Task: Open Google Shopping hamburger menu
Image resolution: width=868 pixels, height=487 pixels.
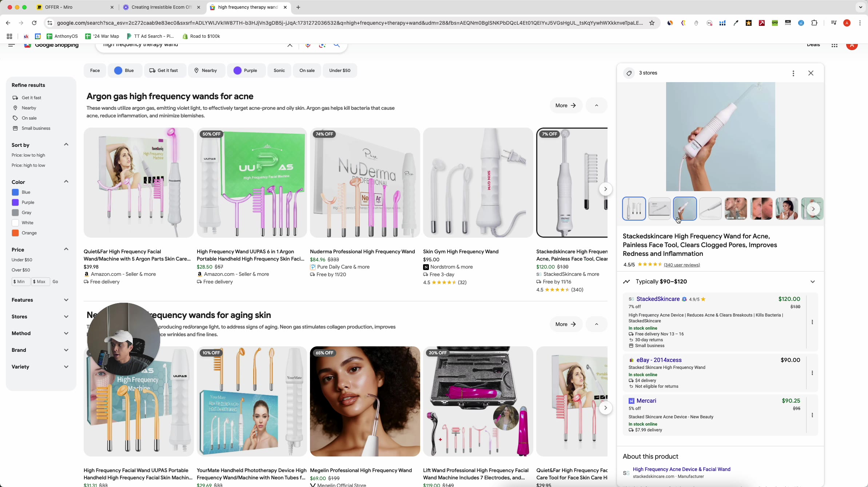Action: click(x=11, y=45)
